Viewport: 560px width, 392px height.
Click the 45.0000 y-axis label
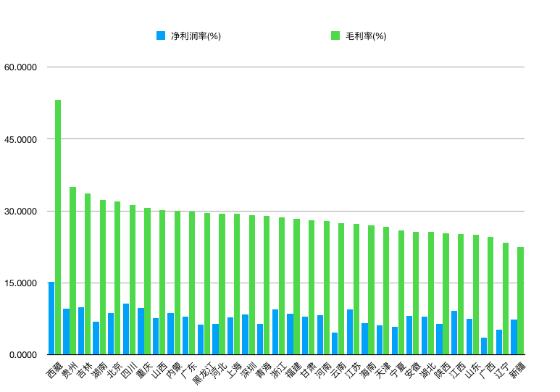(x=20, y=139)
